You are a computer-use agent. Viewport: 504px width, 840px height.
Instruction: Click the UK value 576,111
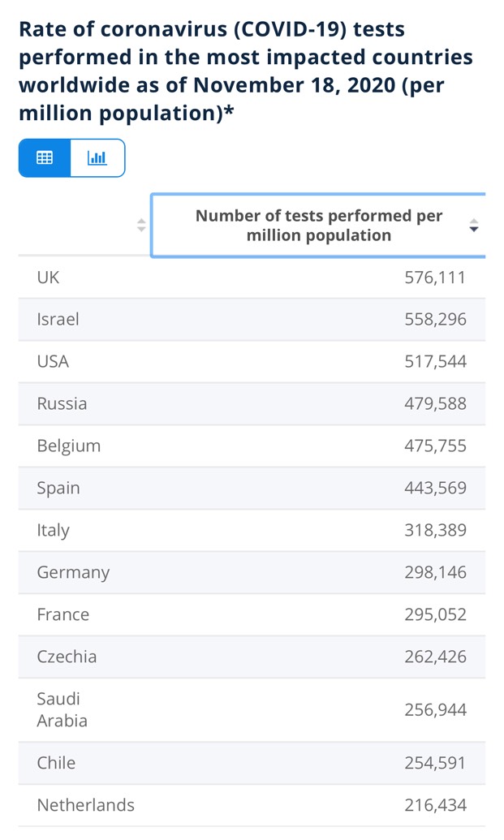(435, 278)
